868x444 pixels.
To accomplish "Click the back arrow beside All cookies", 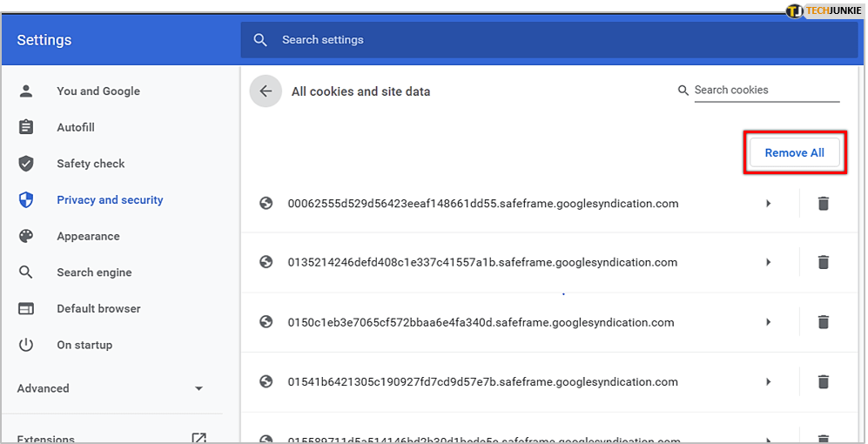I will pyautogui.click(x=266, y=91).
